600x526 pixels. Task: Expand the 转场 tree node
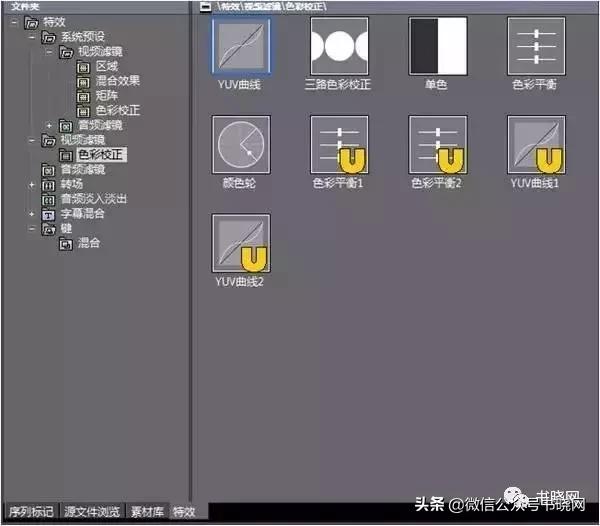point(32,185)
